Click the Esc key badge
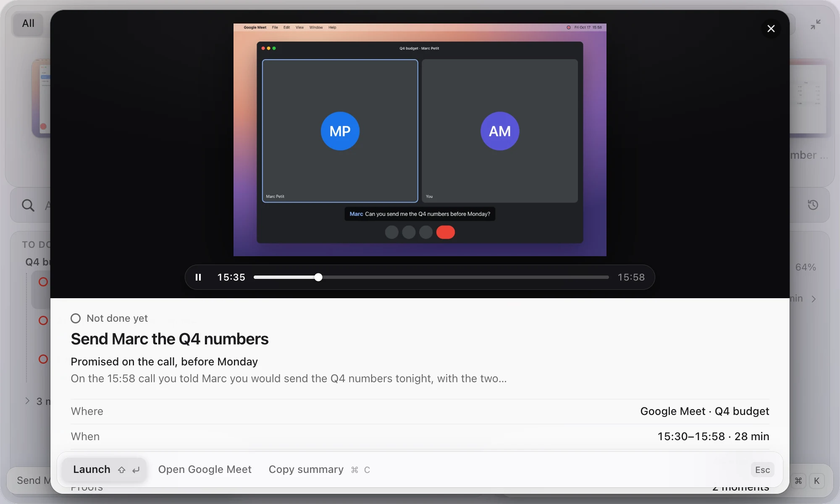Image resolution: width=840 pixels, height=504 pixels. [x=762, y=470]
